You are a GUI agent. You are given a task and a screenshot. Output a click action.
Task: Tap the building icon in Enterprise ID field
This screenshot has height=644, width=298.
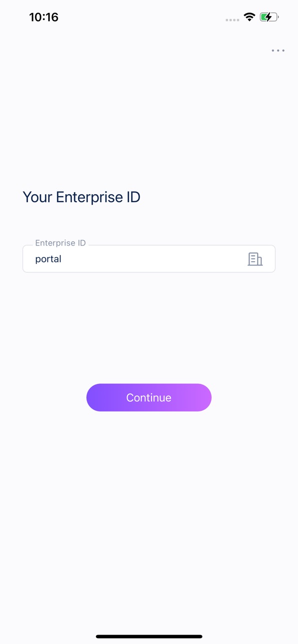(x=255, y=259)
